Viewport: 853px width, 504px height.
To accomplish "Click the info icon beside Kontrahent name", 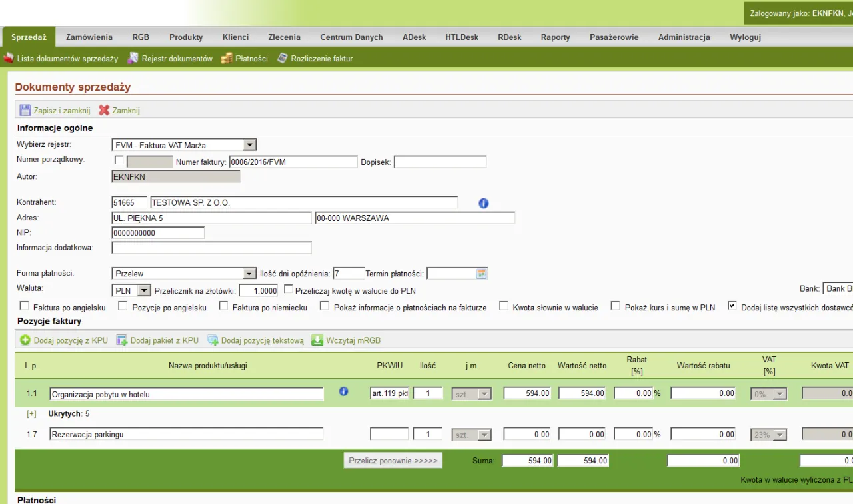I will pos(484,203).
